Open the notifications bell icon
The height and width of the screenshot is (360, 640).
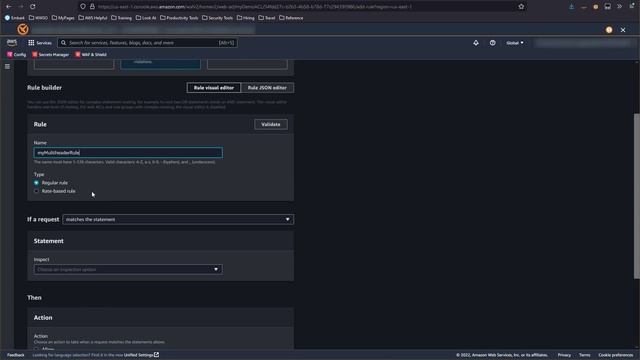point(476,43)
